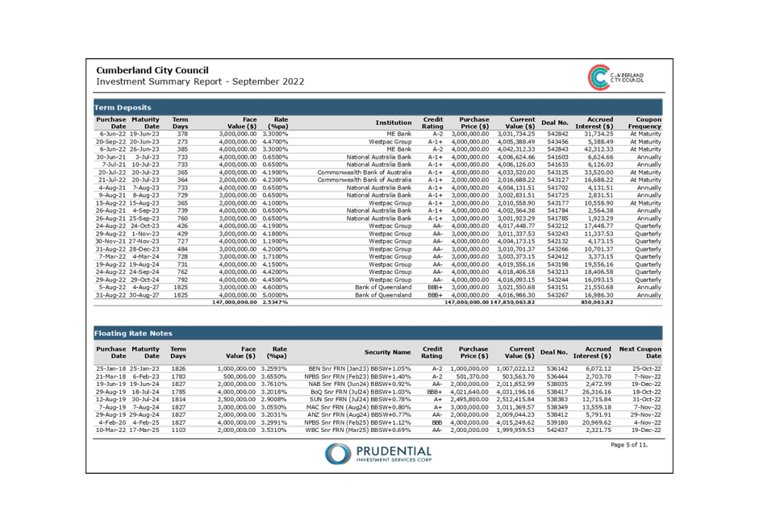
Task: Click 'NPBS Snr FRN (Feb25) BBSW+1.12%' security
Action: (x=357, y=422)
